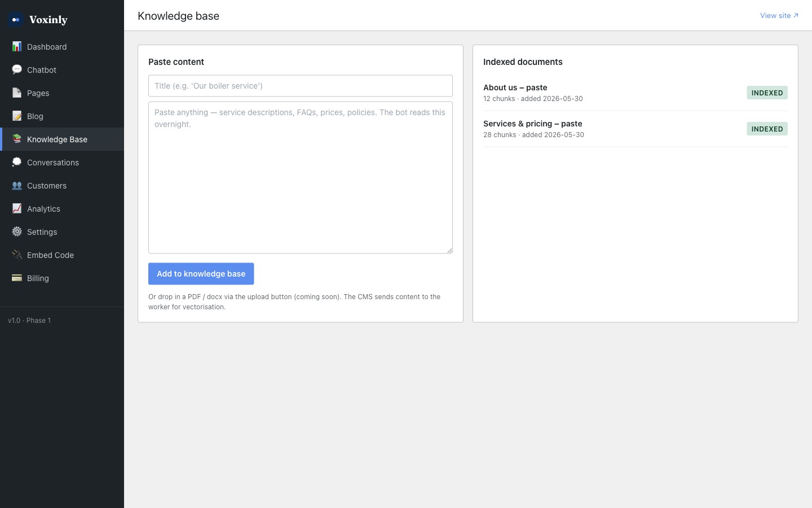Viewport: 812px width, 508px height.
Task: Click into the paste content textarea
Action: pos(301,177)
